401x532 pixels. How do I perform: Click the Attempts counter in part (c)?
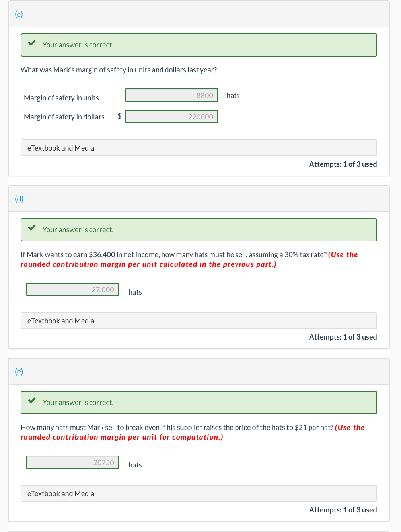343,164
